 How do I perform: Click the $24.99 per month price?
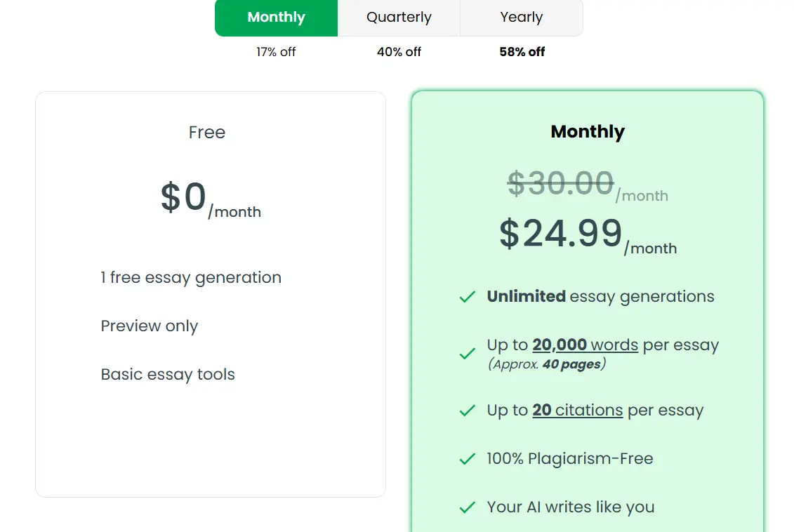(x=562, y=234)
